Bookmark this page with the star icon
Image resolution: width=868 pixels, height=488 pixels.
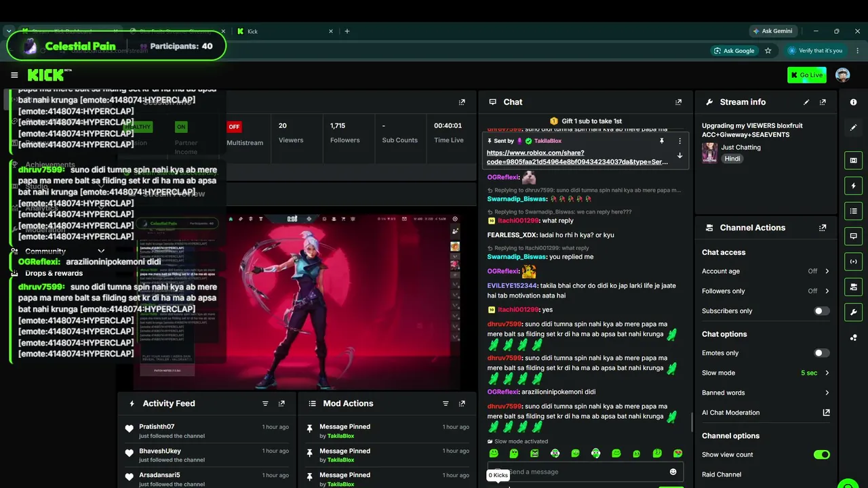tap(768, 51)
